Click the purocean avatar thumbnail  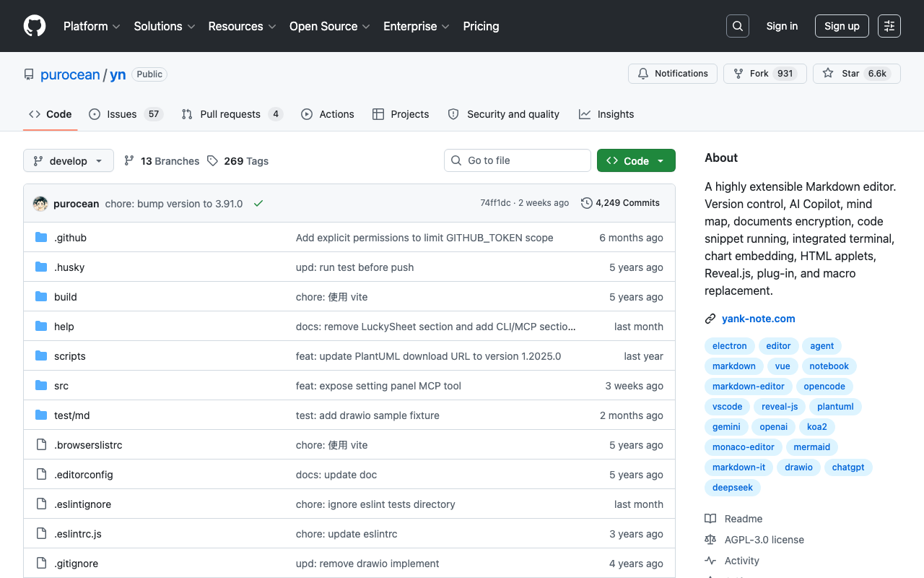[40, 204]
